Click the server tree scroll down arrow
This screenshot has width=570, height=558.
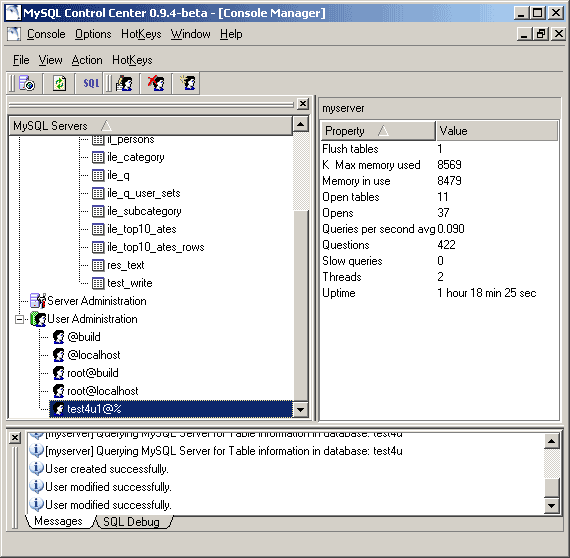point(301,410)
